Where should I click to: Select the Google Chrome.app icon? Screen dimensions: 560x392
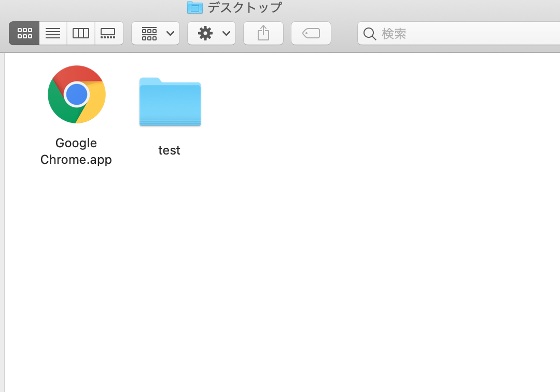[76, 94]
